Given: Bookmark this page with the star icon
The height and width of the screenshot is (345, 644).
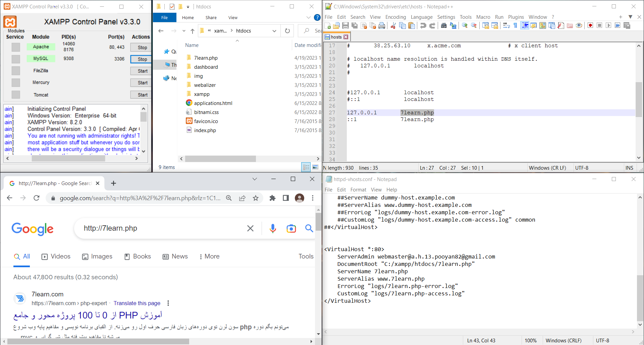Looking at the screenshot, I should [256, 198].
